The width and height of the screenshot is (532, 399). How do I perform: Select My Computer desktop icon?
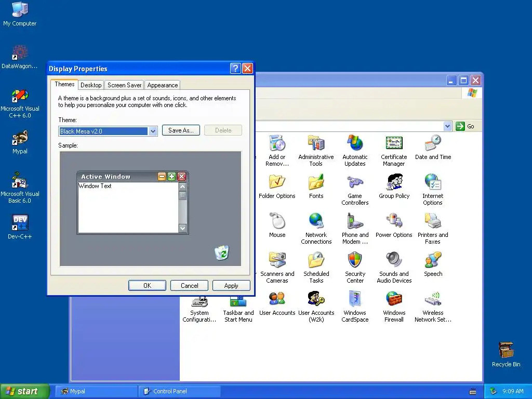[20, 14]
